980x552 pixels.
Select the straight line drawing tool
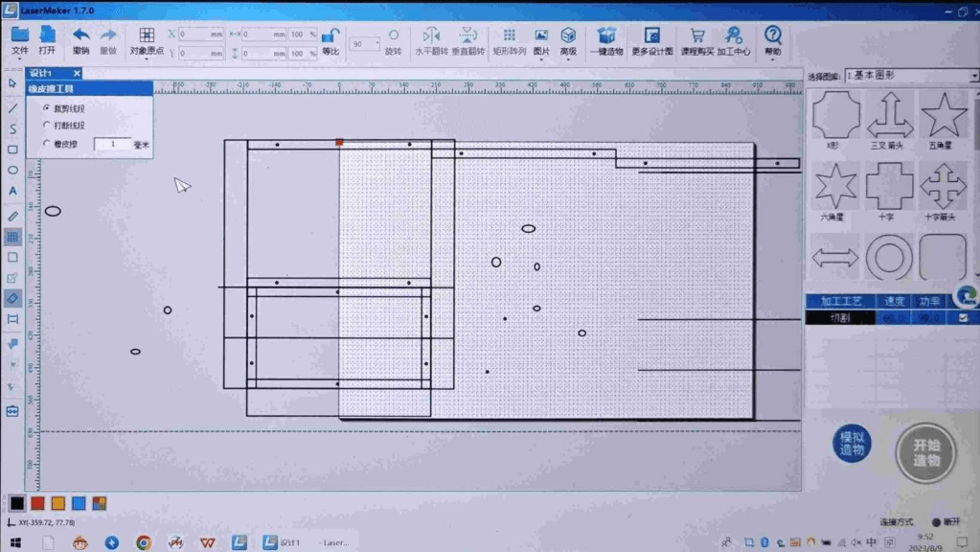pos(12,107)
